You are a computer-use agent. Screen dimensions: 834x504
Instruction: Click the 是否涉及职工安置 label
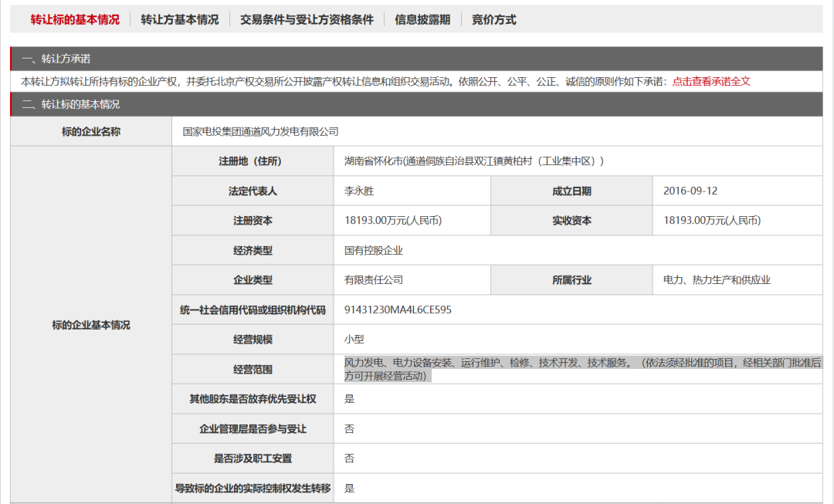pyautogui.click(x=253, y=458)
